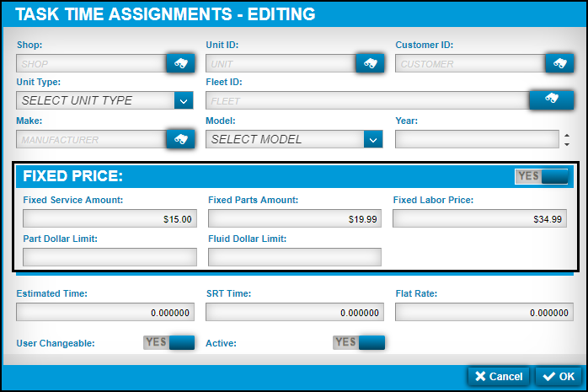Open the Select Model dropdown
This screenshot has width=588, height=392.
coord(373,139)
